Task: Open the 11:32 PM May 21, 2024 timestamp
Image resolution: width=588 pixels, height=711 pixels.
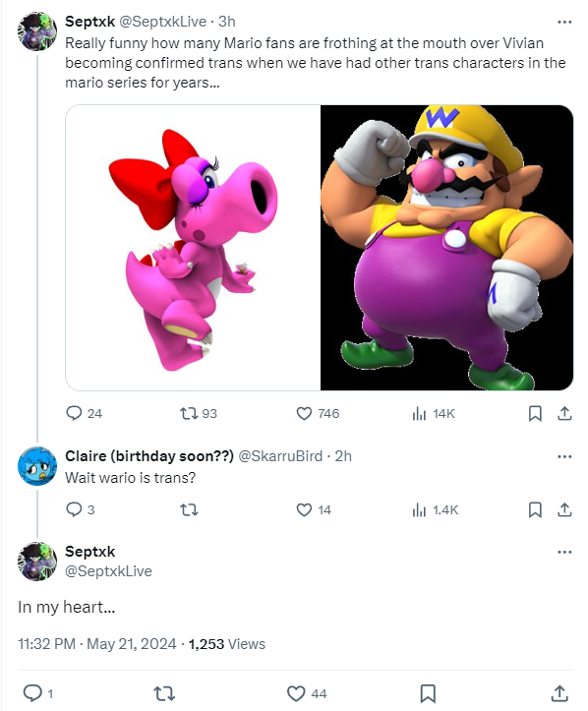Action: (97, 644)
